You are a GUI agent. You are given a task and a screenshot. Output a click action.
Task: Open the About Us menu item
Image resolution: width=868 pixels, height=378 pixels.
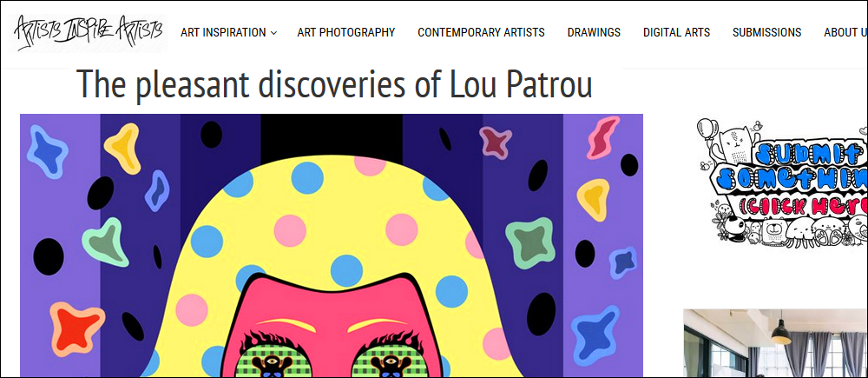[x=845, y=33]
